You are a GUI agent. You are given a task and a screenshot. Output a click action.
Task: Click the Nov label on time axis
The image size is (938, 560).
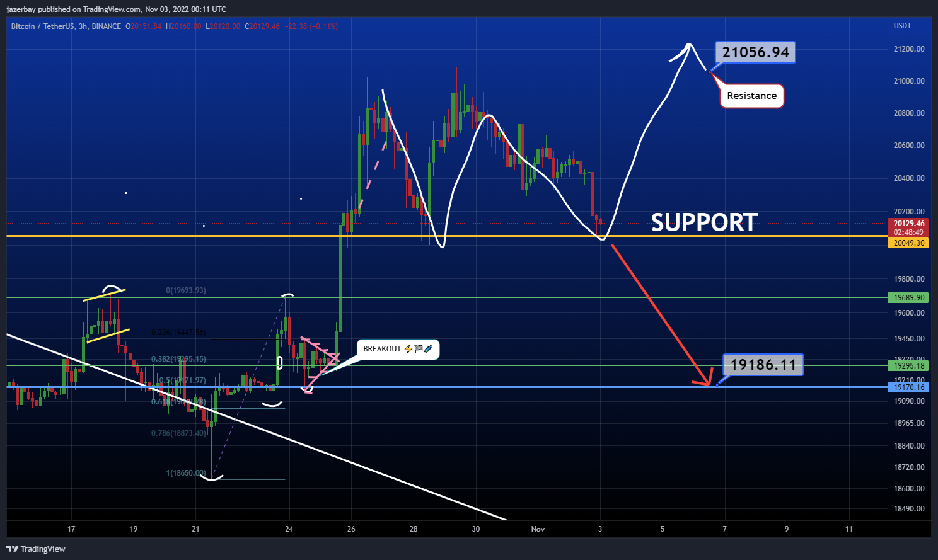[x=538, y=529]
